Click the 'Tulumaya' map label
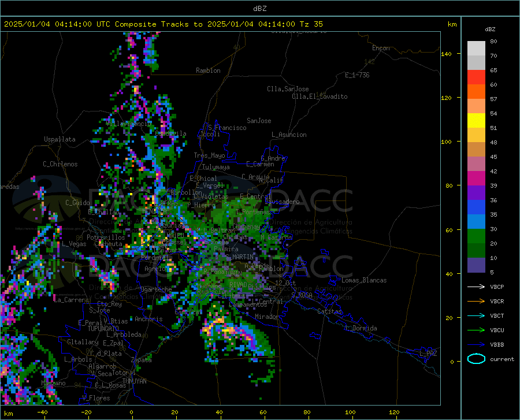Screen dimensions: 520x420 [216, 167]
